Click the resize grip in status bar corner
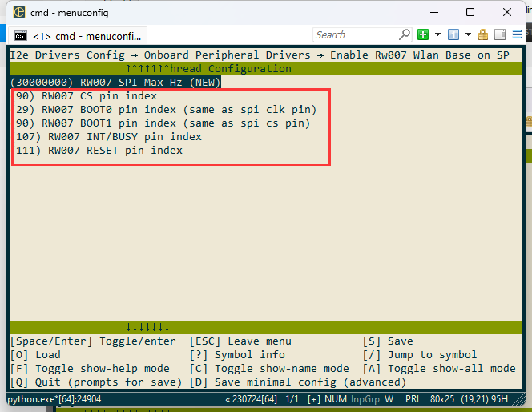Viewport: 532px width, 412px height. [x=518, y=400]
